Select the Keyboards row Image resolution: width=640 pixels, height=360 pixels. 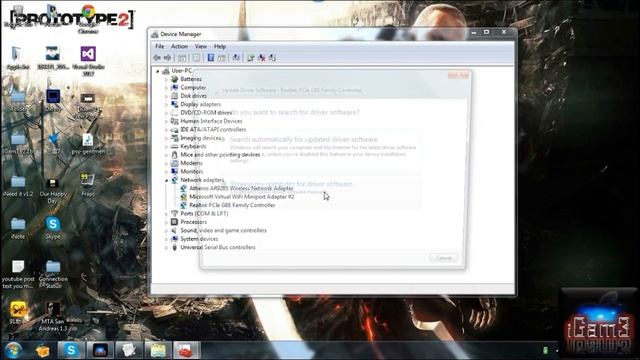click(188, 147)
